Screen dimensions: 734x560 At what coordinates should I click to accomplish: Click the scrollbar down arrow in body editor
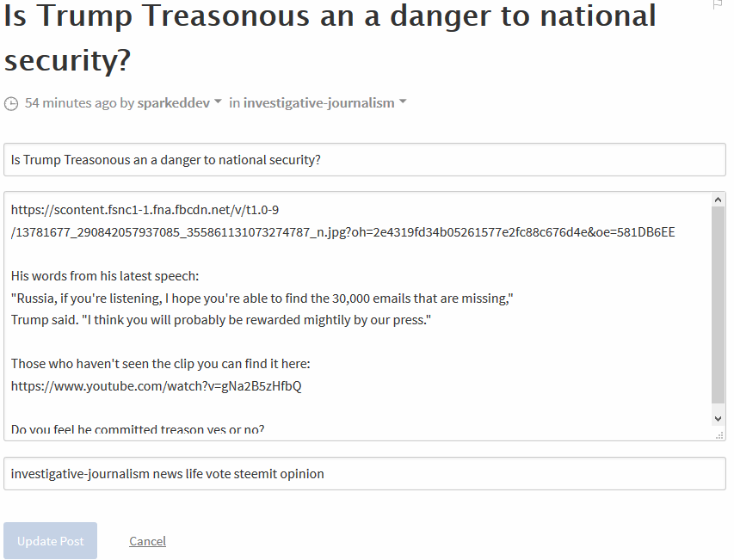(x=719, y=419)
